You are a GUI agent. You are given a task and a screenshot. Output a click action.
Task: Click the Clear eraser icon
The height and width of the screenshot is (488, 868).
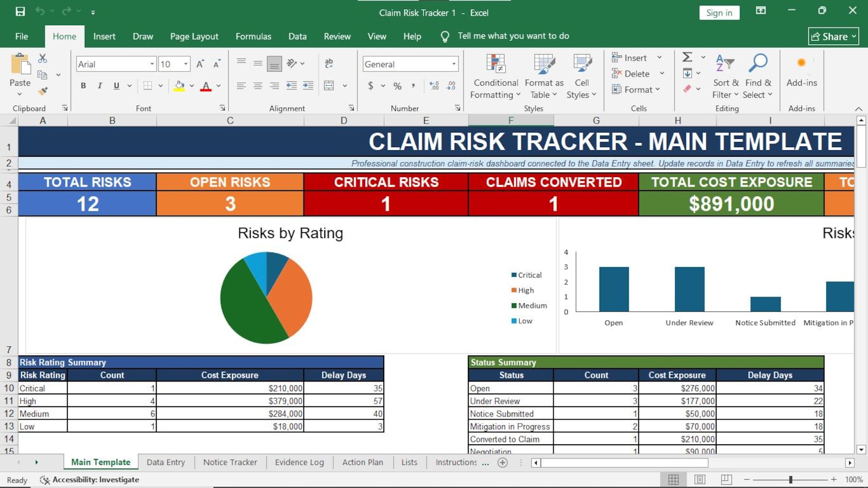point(688,89)
